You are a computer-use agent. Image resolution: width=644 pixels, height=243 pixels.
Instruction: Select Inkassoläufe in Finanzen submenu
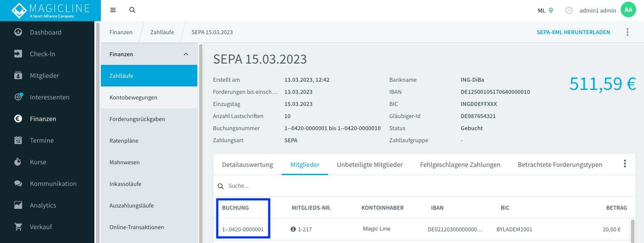pyautogui.click(x=149, y=184)
